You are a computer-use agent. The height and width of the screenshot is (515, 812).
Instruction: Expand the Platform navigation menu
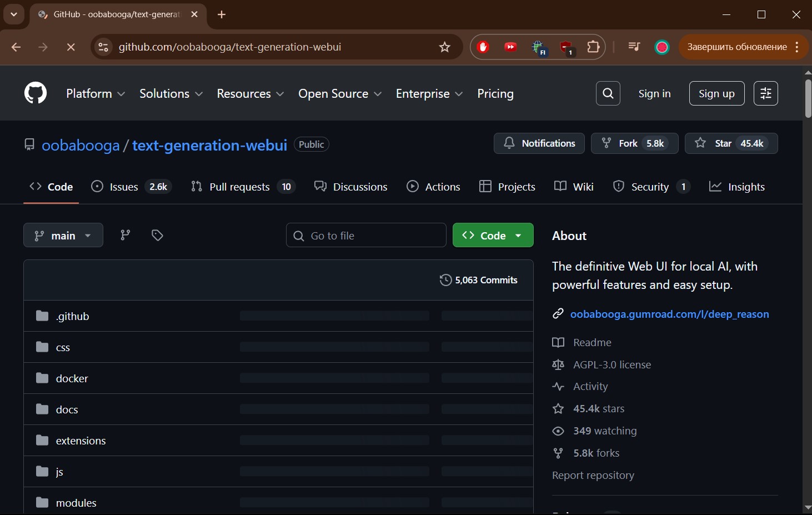tap(95, 94)
